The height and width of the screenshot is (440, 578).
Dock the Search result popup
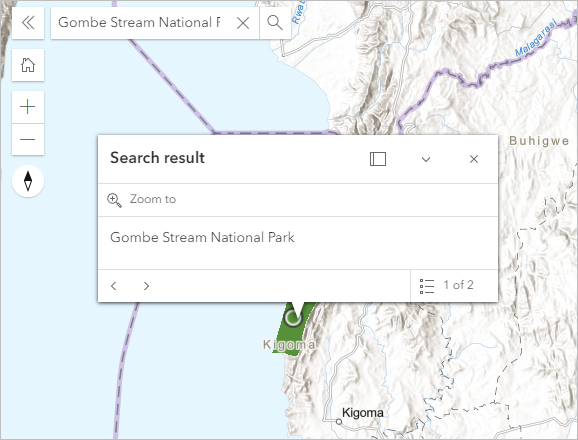tap(378, 159)
